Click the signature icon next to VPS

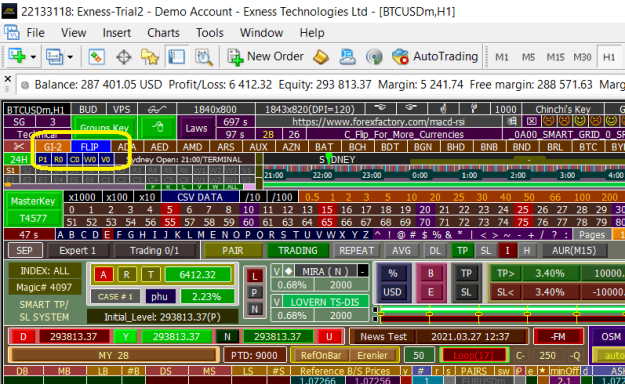click(157, 109)
